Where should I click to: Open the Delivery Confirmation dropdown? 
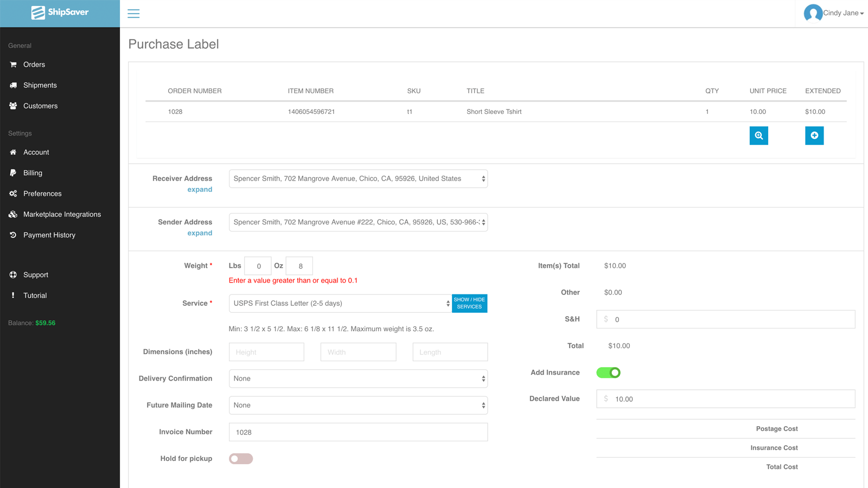click(358, 378)
